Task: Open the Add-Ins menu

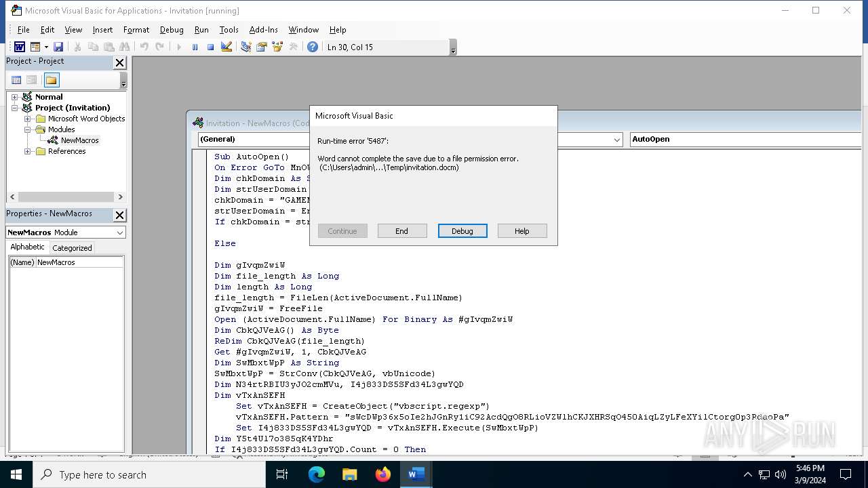Action: coord(263,30)
